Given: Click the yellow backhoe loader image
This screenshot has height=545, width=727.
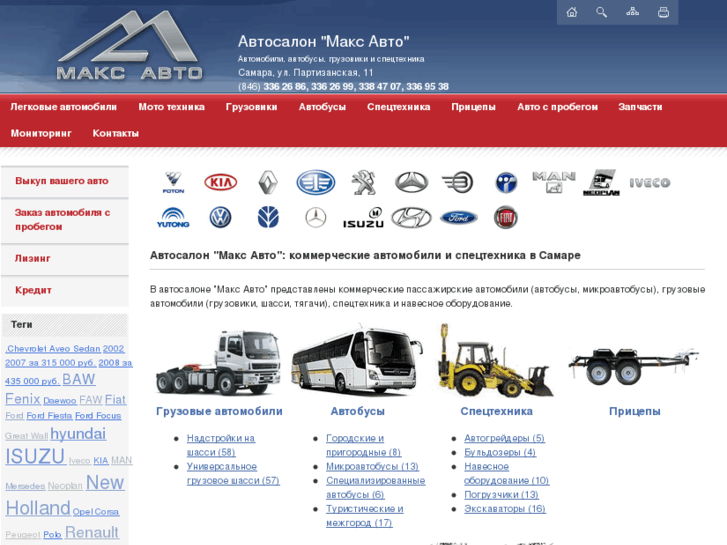Looking at the screenshot, I should pos(496,360).
